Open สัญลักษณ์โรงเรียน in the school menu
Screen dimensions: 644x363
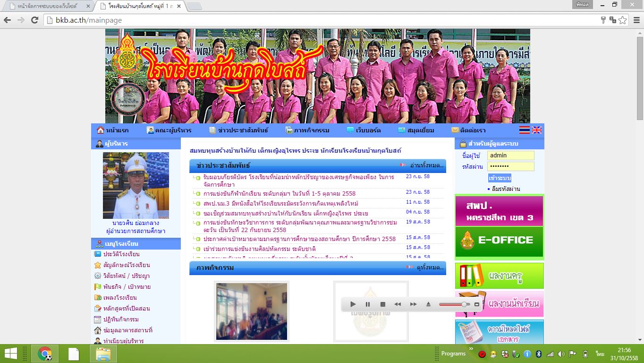[x=127, y=265]
